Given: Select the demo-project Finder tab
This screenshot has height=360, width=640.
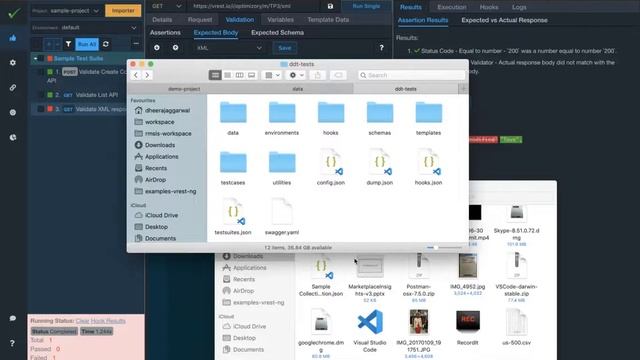Looking at the screenshot, I should pos(184,89).
